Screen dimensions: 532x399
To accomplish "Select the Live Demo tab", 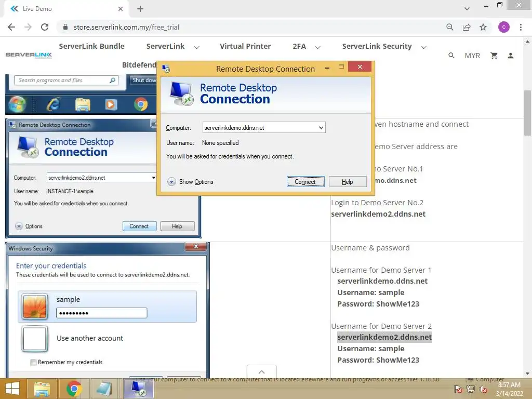I will tap(64, 9).
